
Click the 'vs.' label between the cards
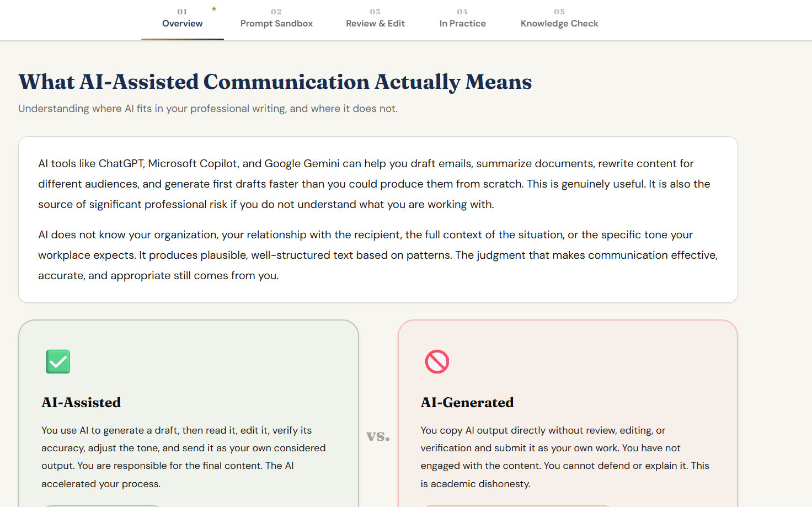click(378, 436)
